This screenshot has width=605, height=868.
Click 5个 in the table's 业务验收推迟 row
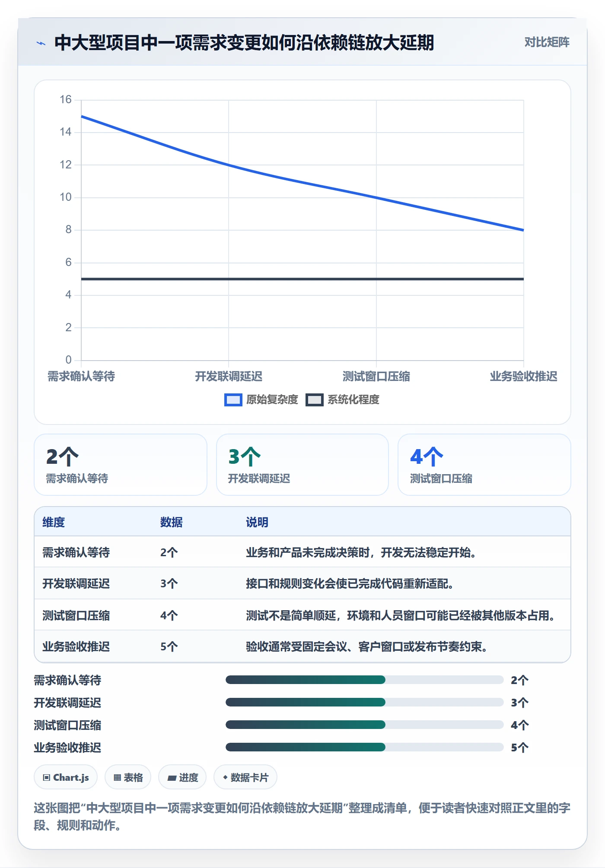[169, 647]
